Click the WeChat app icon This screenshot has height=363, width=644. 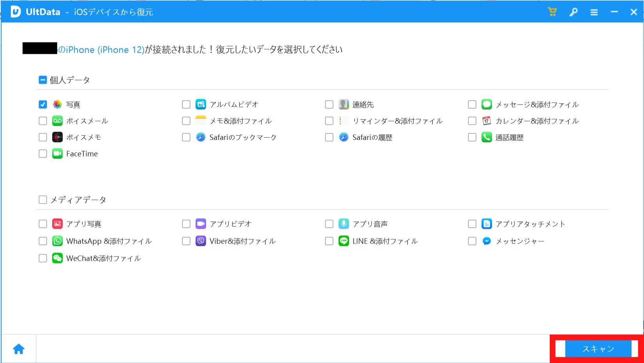pos(57,258)
